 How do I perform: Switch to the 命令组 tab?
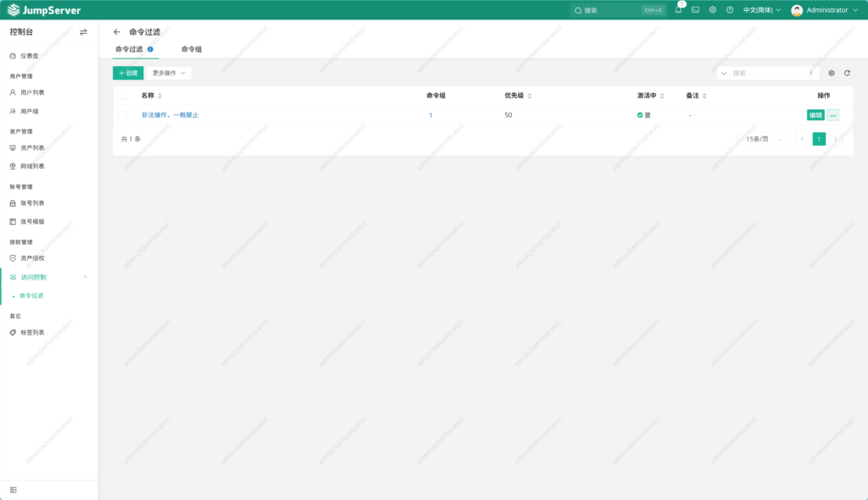(191, 49)
